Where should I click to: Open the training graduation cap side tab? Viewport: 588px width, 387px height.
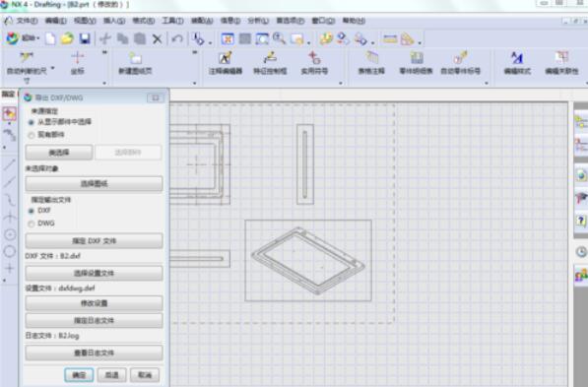click(x=581, y=198)
